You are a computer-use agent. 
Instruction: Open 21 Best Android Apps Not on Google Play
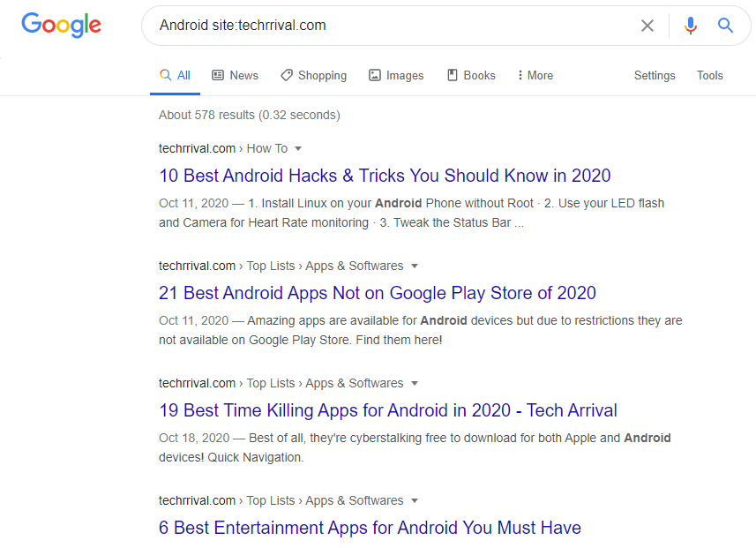coord(378,293)
